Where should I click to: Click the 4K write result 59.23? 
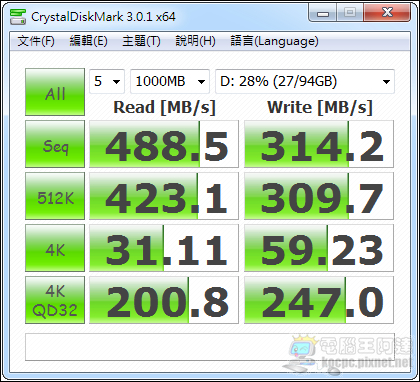[x=319, y=248]
